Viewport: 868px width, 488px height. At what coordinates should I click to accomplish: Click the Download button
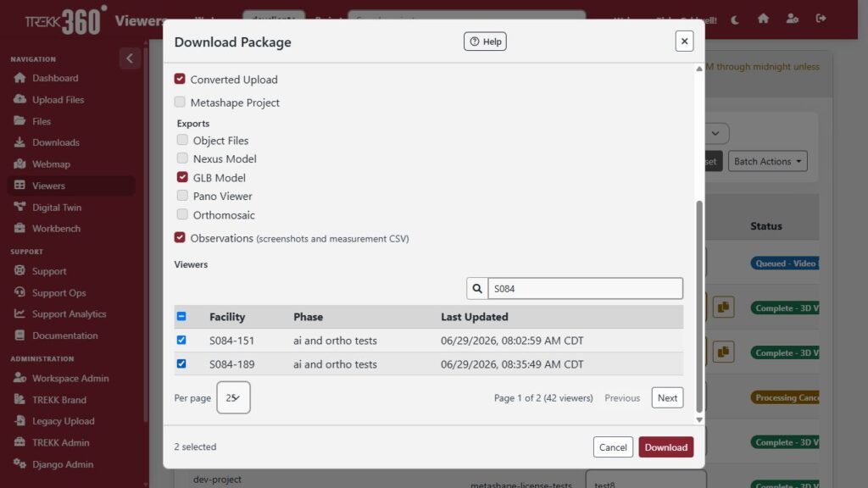pos(666,447)
